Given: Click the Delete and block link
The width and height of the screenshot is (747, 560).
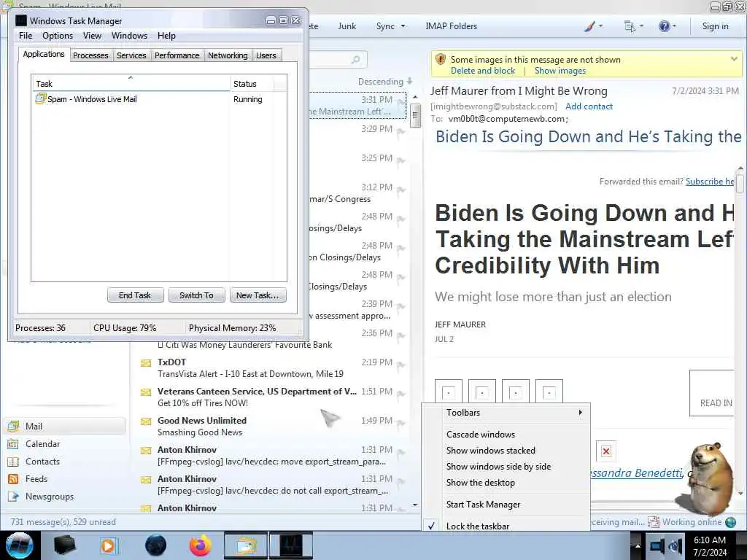Looking at the screenshot, I should point(483,71).
